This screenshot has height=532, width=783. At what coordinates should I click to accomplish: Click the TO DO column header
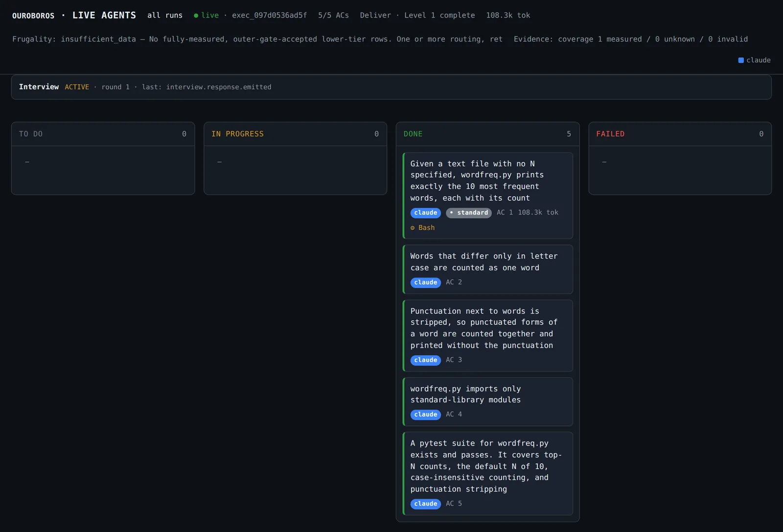tap(103, 134)
